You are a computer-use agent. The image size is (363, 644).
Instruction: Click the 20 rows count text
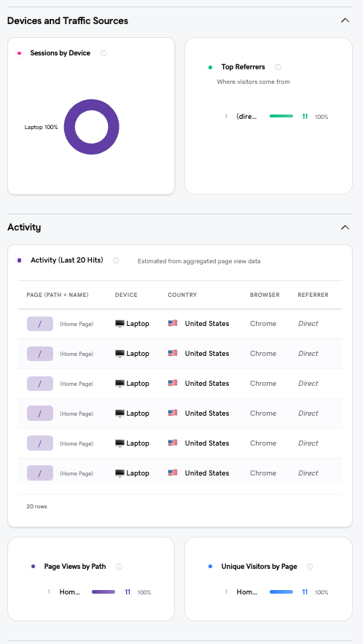(x=37, y=506)
